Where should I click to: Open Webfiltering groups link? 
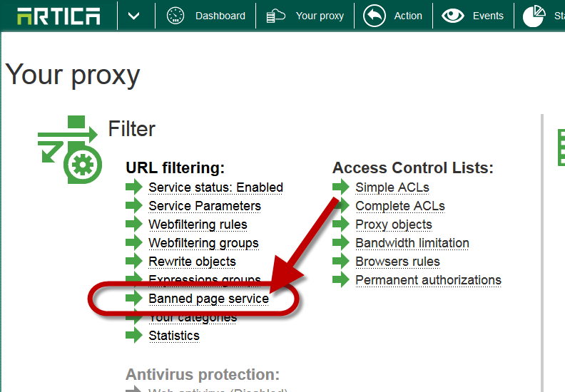(x=203, y=243)
